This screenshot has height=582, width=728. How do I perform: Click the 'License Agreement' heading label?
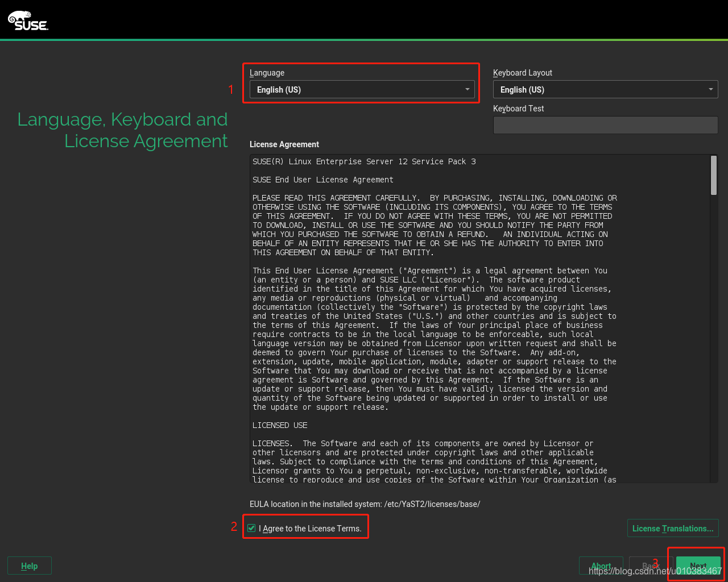point(284,144)
